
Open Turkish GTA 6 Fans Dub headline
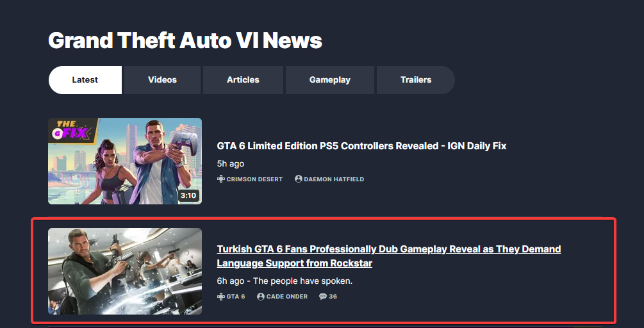(389, 256)
